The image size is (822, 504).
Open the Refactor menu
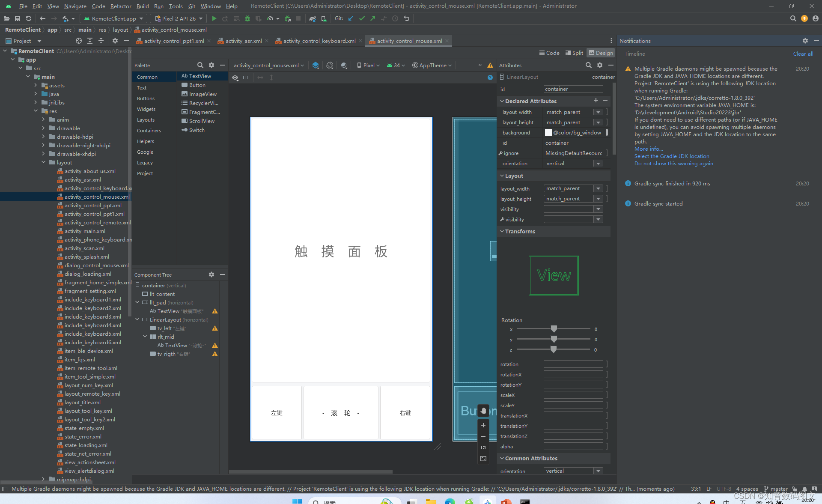coord(121,6)
